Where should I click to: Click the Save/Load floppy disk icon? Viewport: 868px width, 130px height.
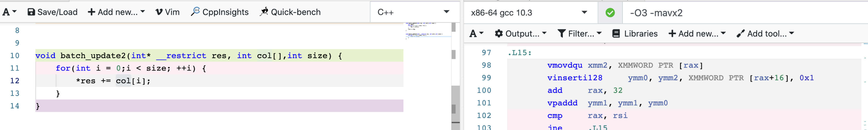pyautogui.click(x=31, y=12)
